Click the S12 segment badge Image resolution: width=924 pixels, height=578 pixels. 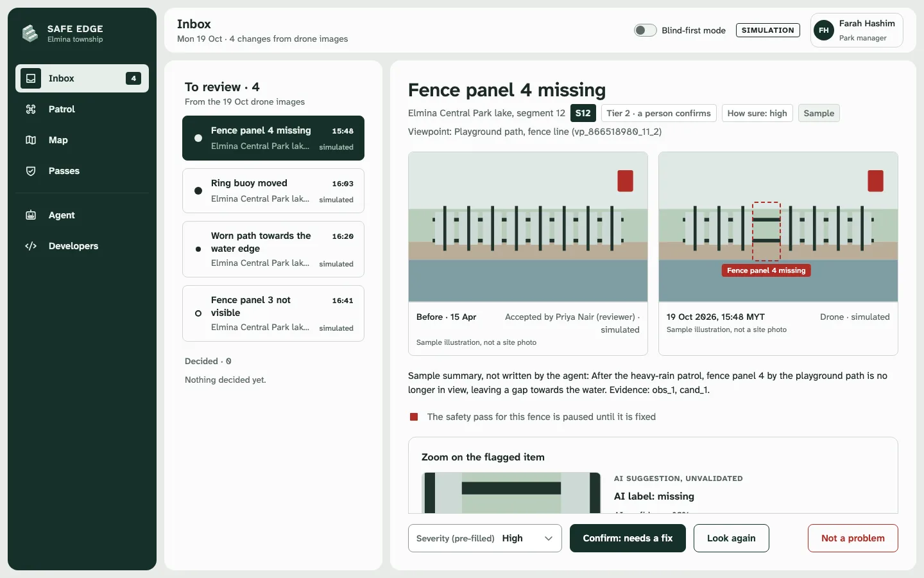pyautogui.click(x=583, y=113)
